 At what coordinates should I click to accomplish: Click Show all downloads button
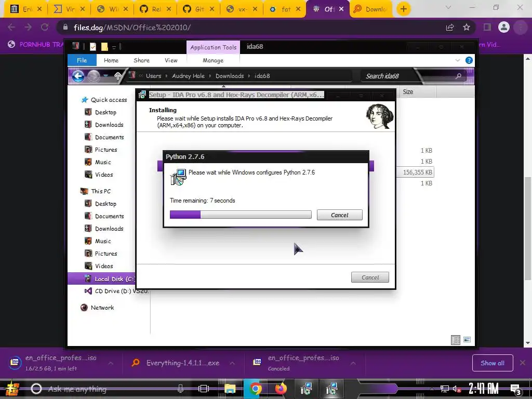[x=493, y=363]
